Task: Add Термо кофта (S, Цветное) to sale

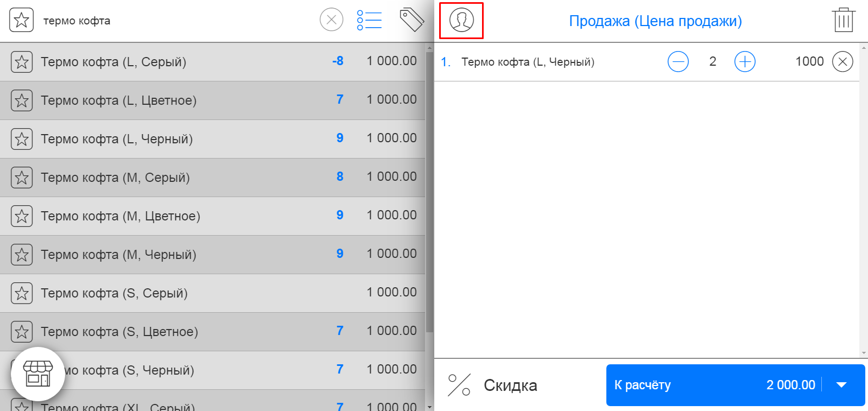Action: click(212, 332)
